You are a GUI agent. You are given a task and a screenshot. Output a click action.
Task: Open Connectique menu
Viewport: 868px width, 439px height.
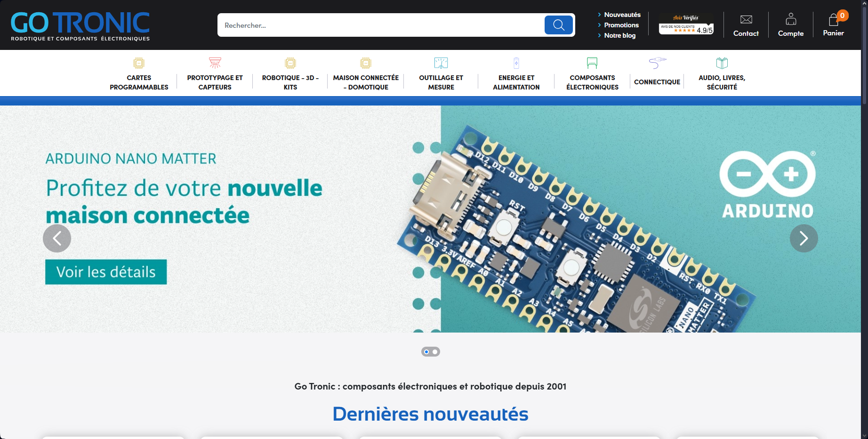(657, 82)
